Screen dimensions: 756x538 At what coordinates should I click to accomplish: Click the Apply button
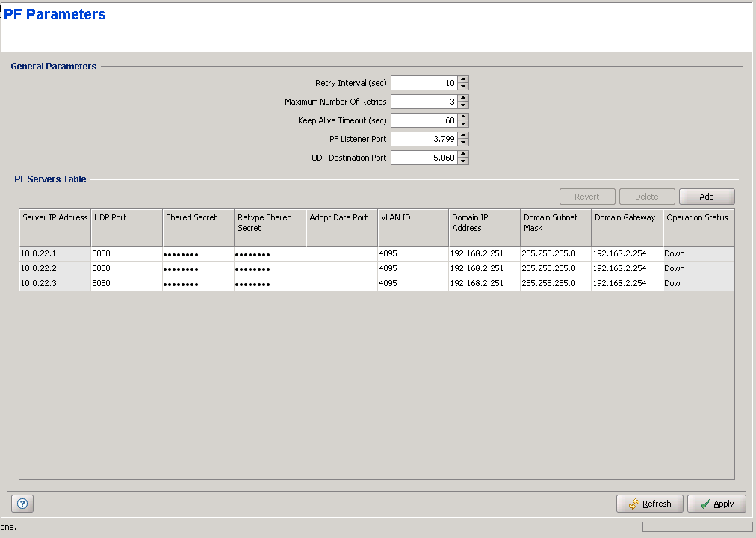click(x=716, y=504)
